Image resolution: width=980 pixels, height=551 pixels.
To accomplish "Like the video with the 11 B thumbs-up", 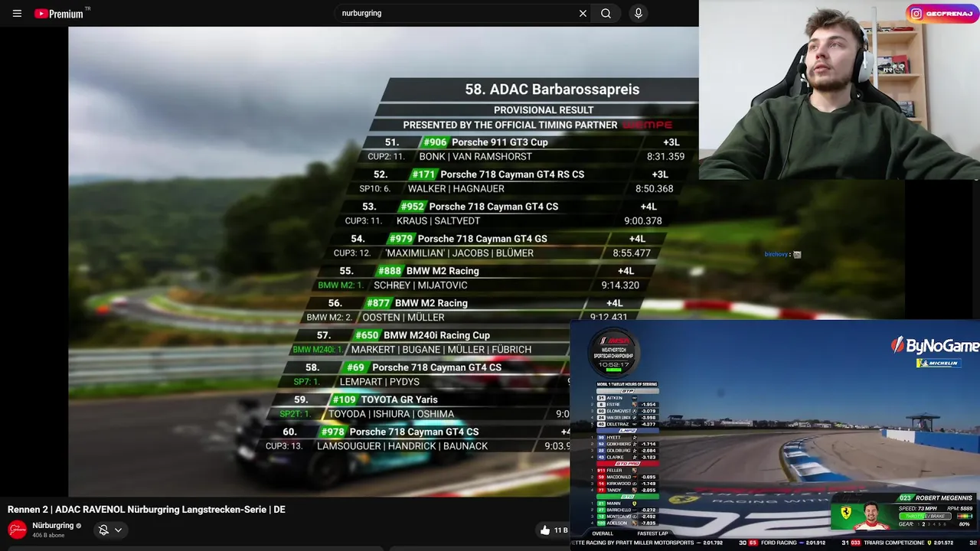I will click(553, 530).
